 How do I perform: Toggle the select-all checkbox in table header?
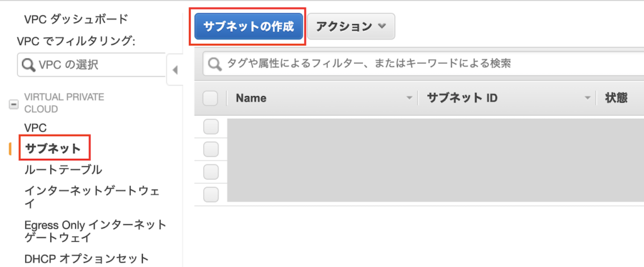211,98
